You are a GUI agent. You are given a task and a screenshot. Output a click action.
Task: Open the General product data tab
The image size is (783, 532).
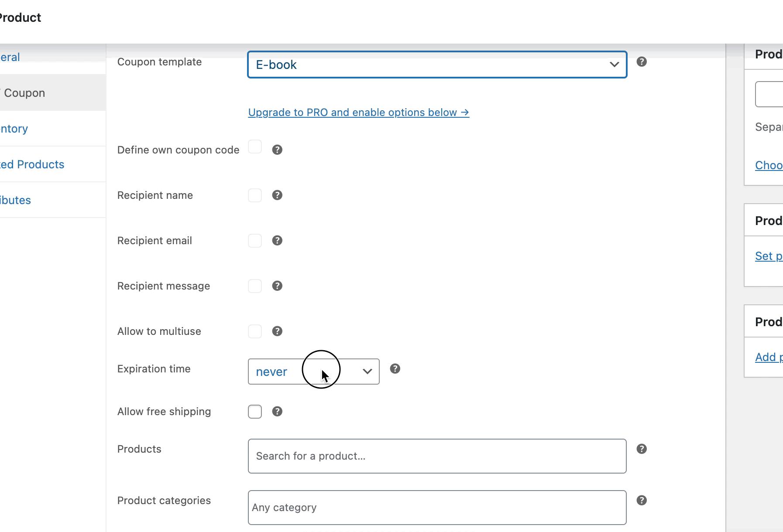coord(53,57)
